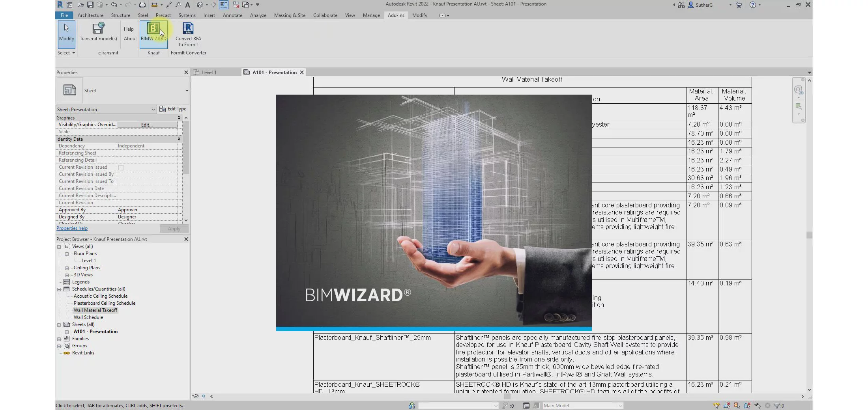This screenshot has height=410, width=868.
Task: Select Wall Material Takeoff in Project Browser
Action: tap(95, 310)
